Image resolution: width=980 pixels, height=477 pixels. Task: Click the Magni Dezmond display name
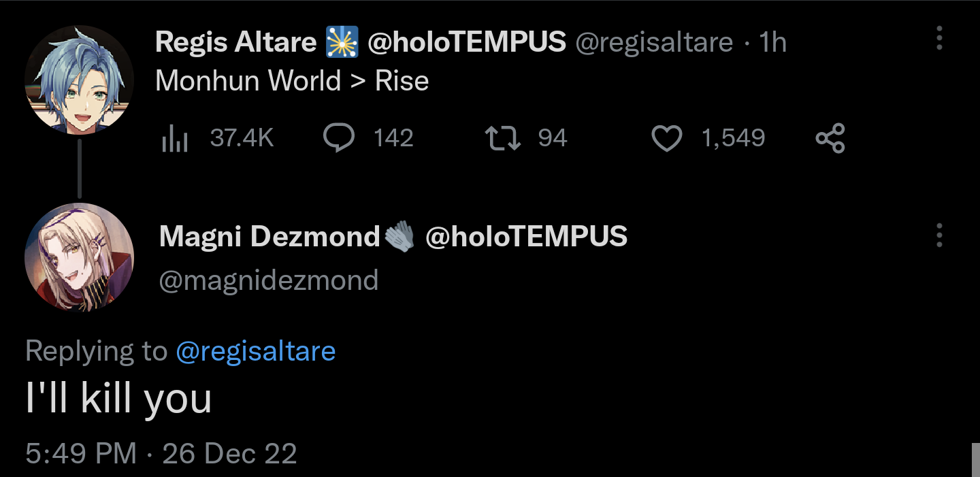tap(269, 237)
